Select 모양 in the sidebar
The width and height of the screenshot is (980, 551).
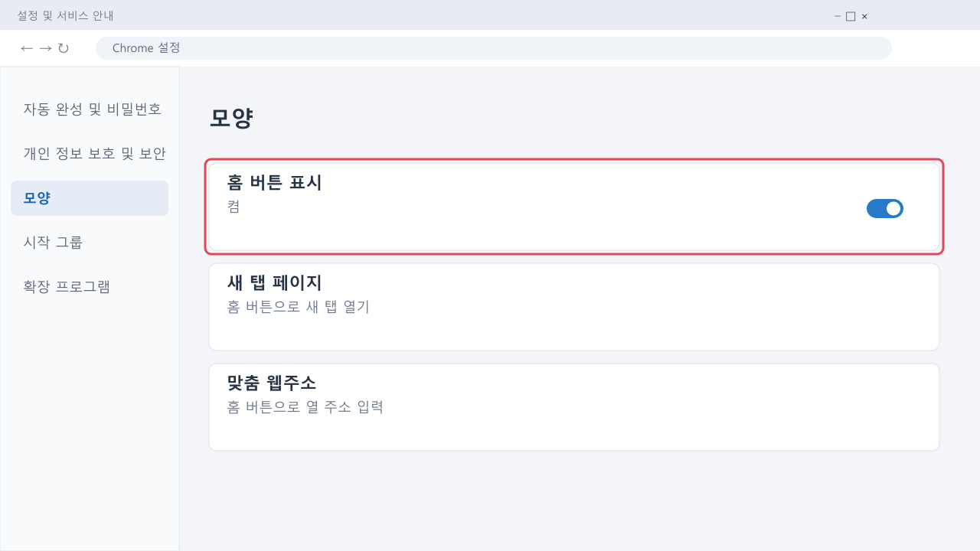tap(90, 198)
